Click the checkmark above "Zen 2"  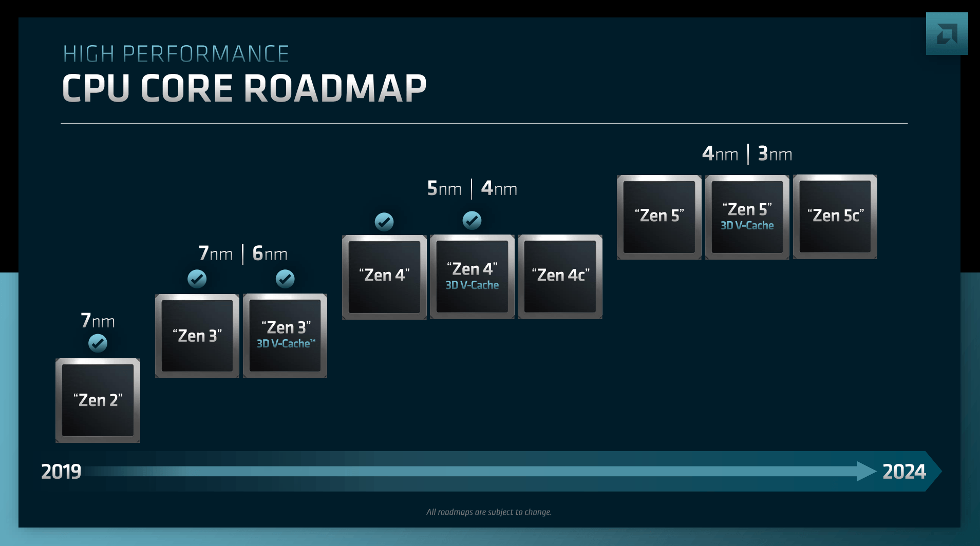coord(98,343)
